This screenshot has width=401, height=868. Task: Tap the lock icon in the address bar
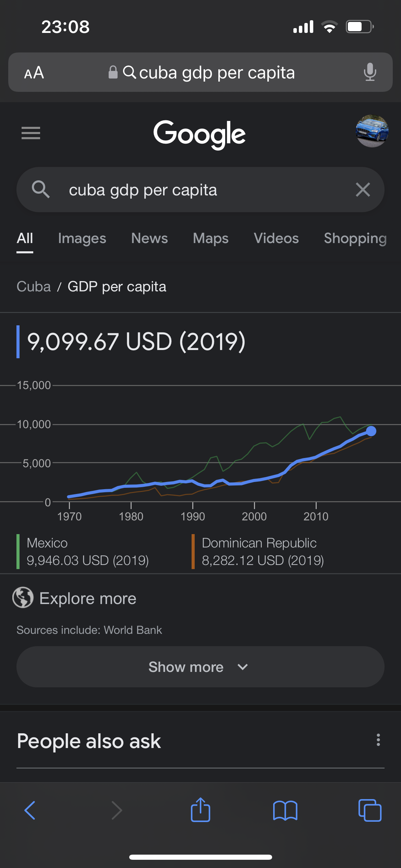113,72
